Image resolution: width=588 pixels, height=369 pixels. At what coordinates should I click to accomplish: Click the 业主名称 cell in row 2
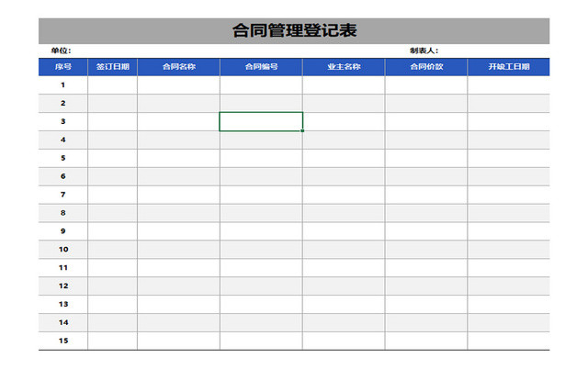pyautogui.click(x=344, y=104)
